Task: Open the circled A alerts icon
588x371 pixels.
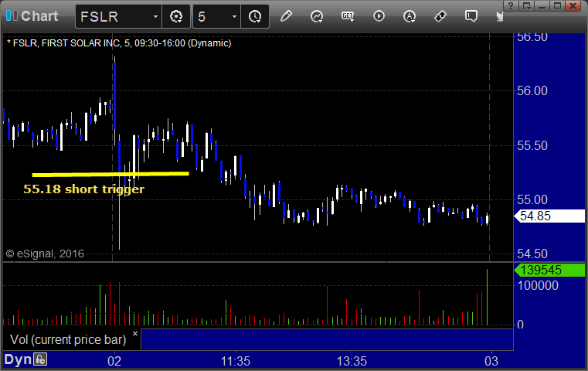Action: 410,16
